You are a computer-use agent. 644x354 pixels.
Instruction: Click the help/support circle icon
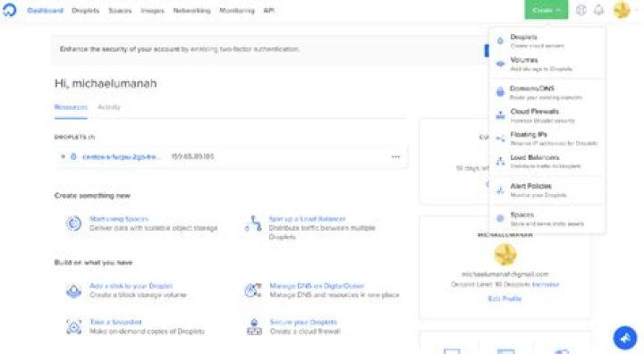[580, 10]
